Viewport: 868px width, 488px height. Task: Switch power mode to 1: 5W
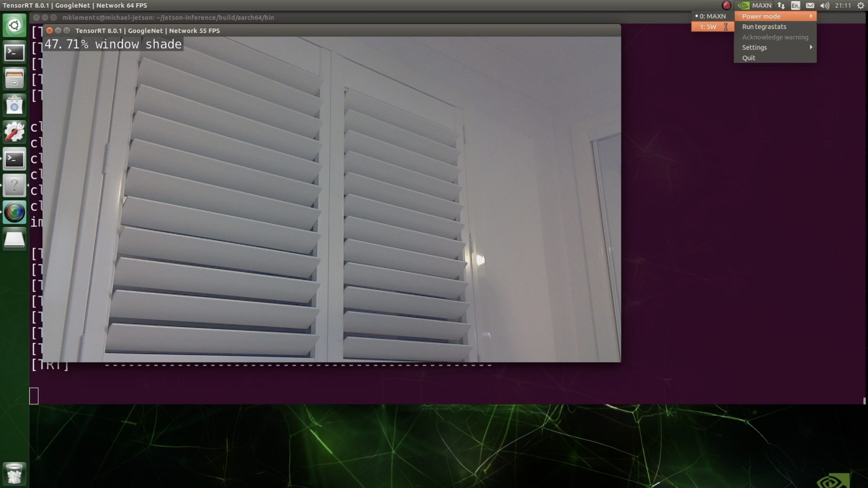pyautogui.click(x=709, y=27)
